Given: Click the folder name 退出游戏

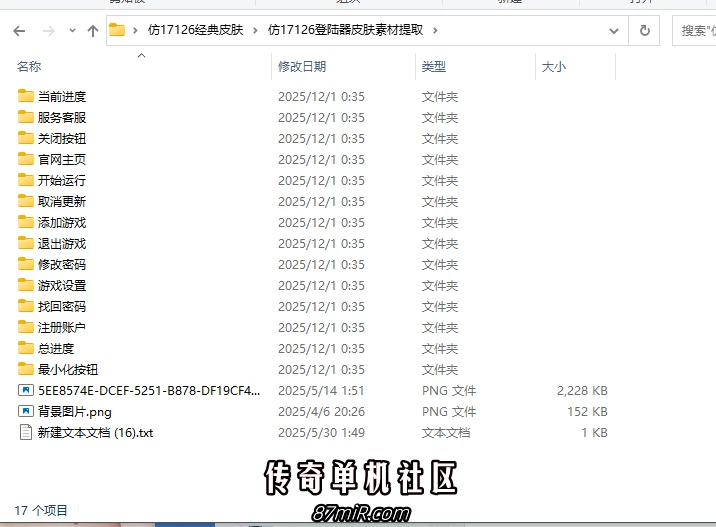Looking at the screenshot, I should point(62,243).
